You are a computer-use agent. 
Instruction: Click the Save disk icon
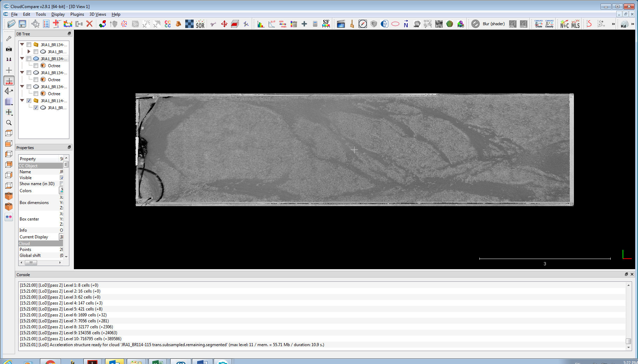coord(22,24)
